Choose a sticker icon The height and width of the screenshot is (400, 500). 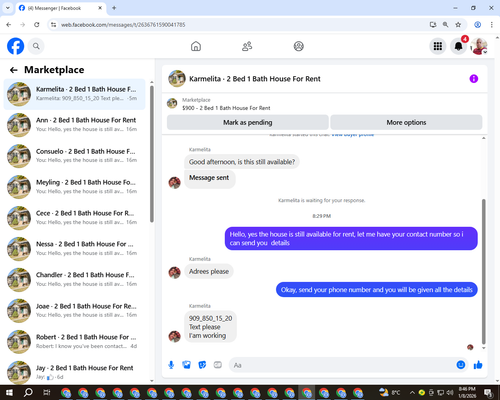pyautogui.click(x=202, y=365)
